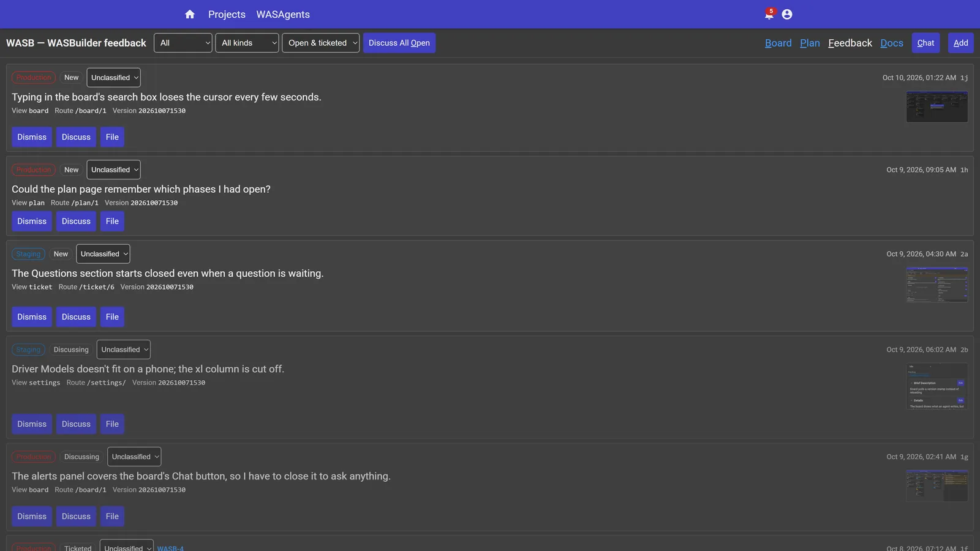Image resolution: width=980 pixels, height=551 pixels.
Task: Open the Projects menu item
Action: 227,14
